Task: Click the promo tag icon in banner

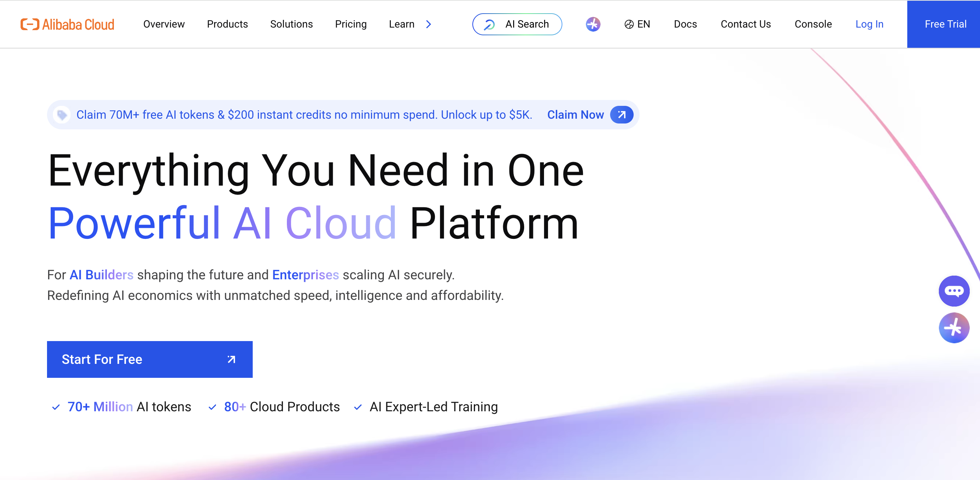Action: pos(62,115)
